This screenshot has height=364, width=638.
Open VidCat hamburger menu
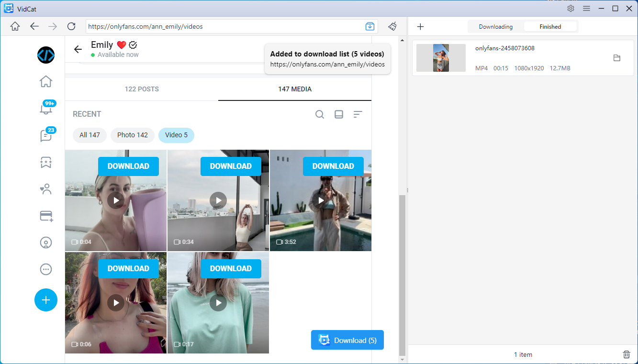pos(586,8)
